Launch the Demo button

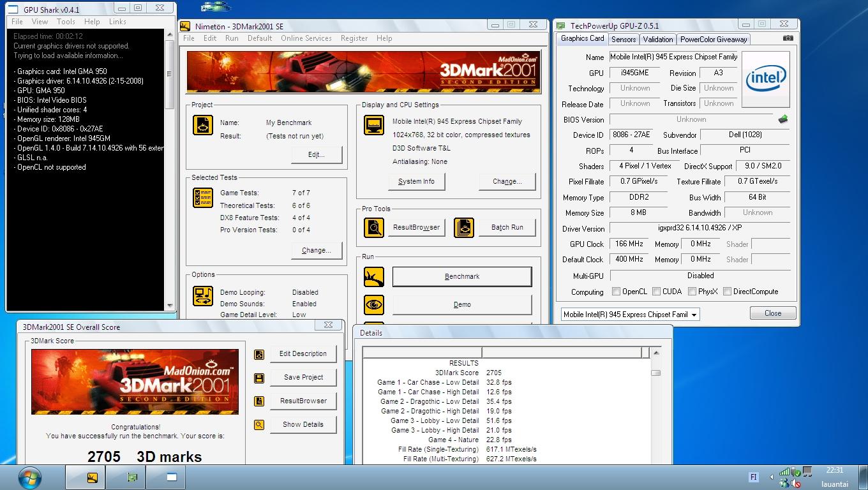[x=462, y=305]
